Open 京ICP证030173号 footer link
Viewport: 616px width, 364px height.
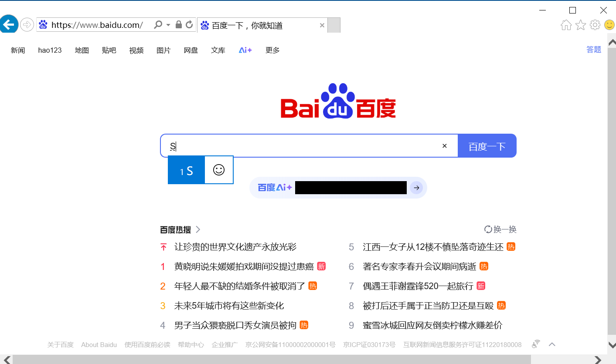[x=369, y=344]
